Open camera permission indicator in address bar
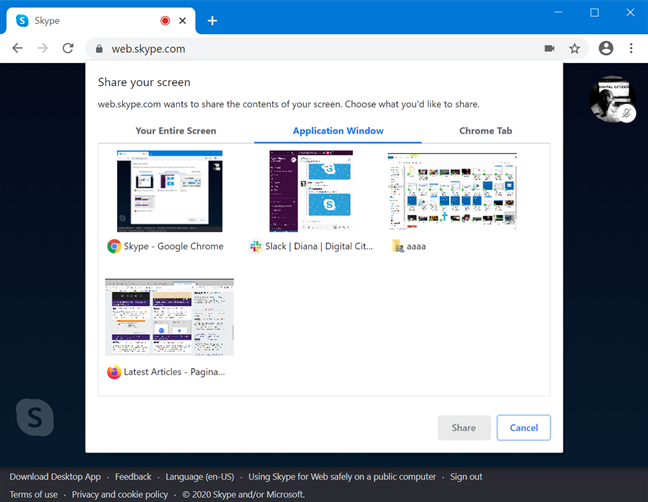The image size is (648, 502). tap(549, 48)
